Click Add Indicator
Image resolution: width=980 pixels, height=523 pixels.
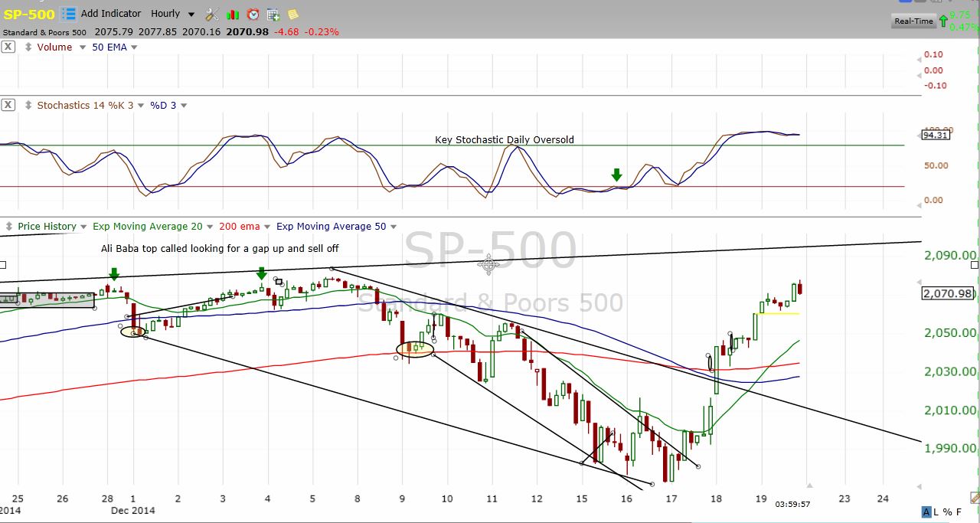111,14
